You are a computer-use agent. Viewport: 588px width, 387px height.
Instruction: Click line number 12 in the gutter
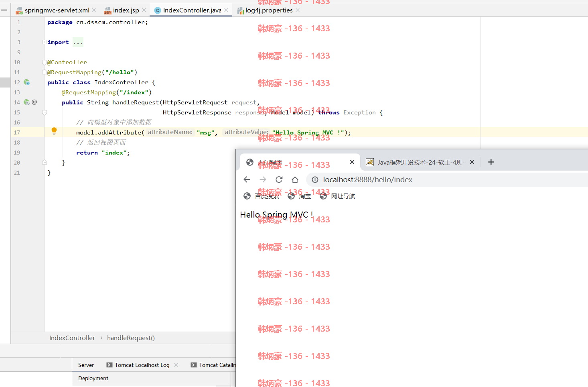(x=17, y=82)
